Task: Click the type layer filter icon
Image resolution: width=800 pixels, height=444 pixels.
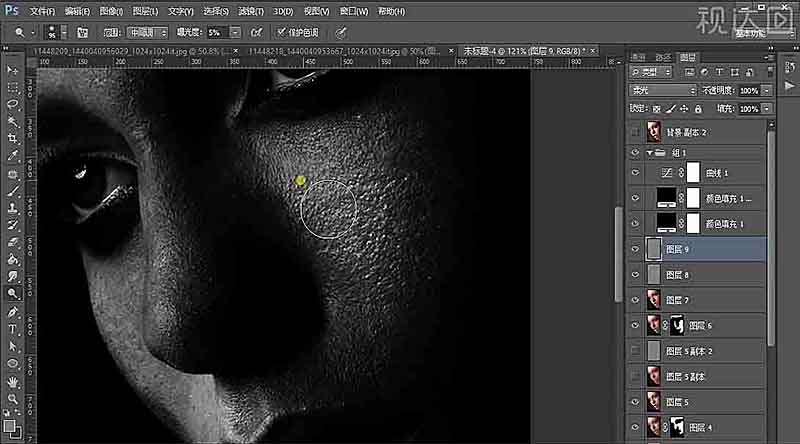Action: click(x=719, y=72)
